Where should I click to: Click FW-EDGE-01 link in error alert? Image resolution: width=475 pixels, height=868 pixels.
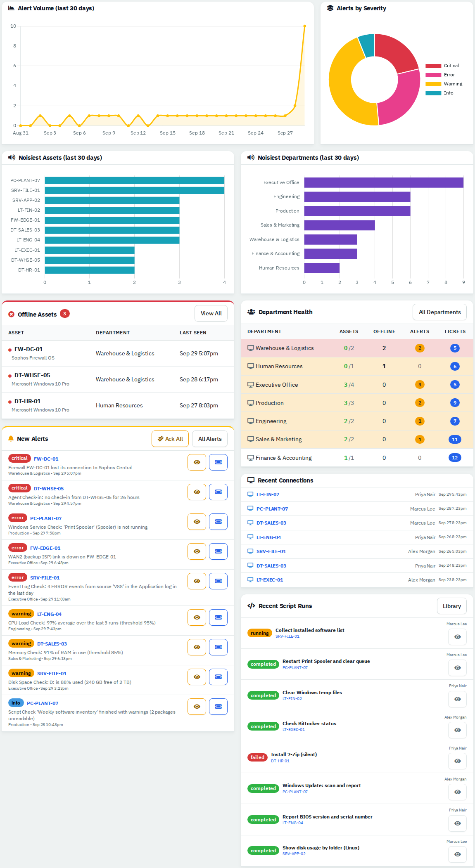point(45,548)
